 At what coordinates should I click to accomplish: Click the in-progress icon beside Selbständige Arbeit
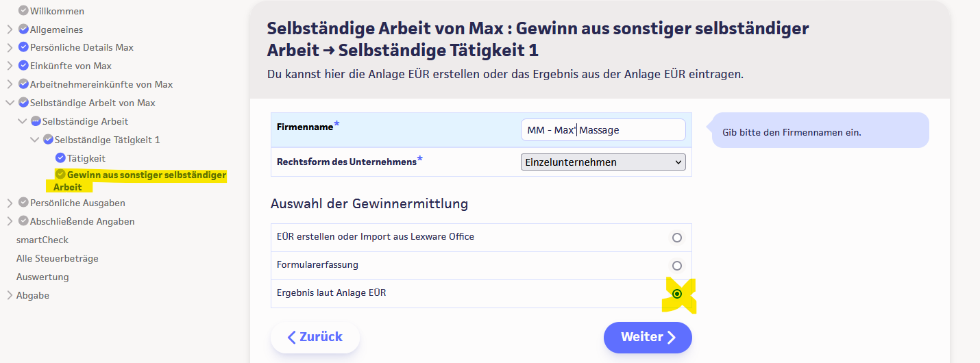coord(36,121)
